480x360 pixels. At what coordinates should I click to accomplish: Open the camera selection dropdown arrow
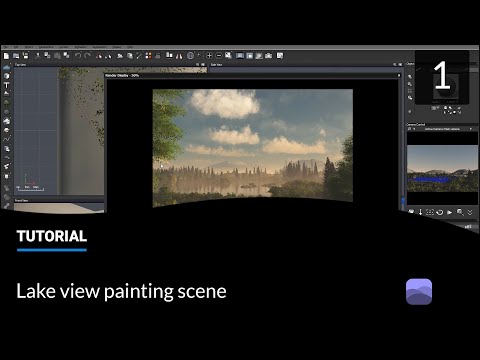point(471,129)
